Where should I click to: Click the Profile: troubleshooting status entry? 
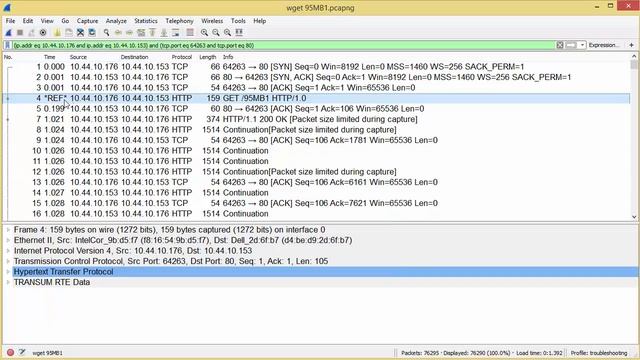[x=599, y=353]
